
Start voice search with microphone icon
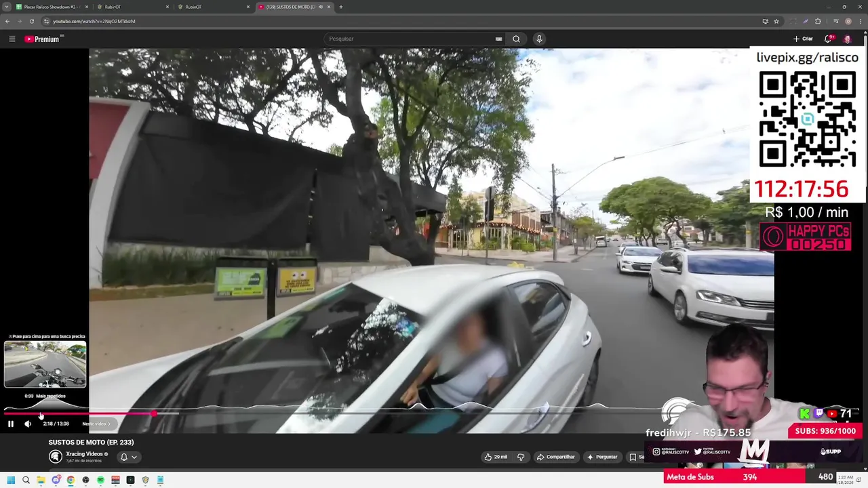pos(539,39)
